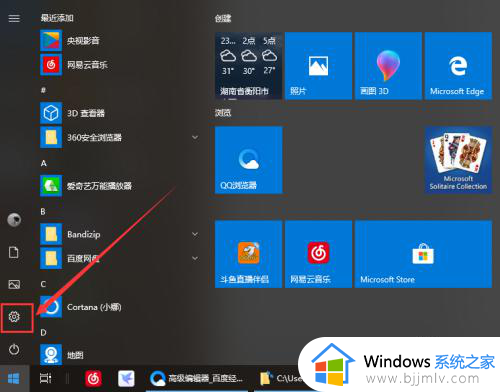500x392 pixels.
Task: Open the weather tile 湖南省衡阳市
Action: 248,66
